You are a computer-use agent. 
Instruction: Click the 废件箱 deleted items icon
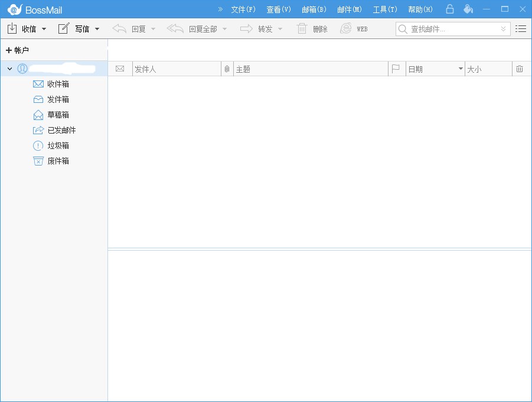click(38, 161)
